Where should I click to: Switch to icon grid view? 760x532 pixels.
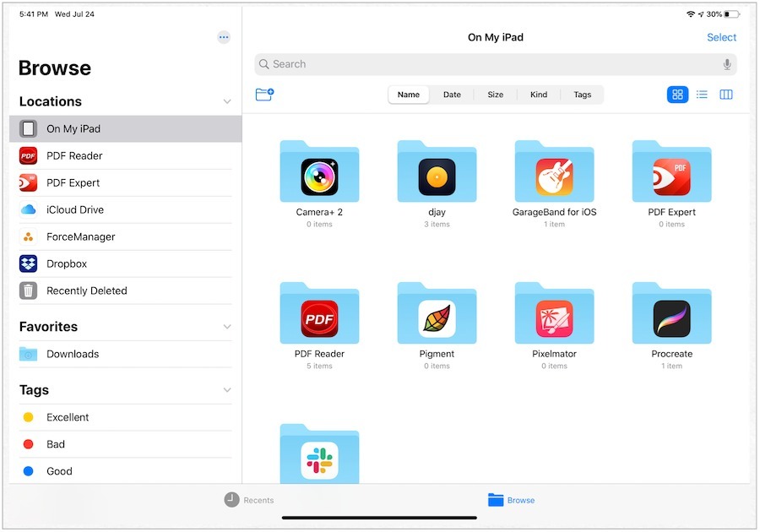click(677, 95)
